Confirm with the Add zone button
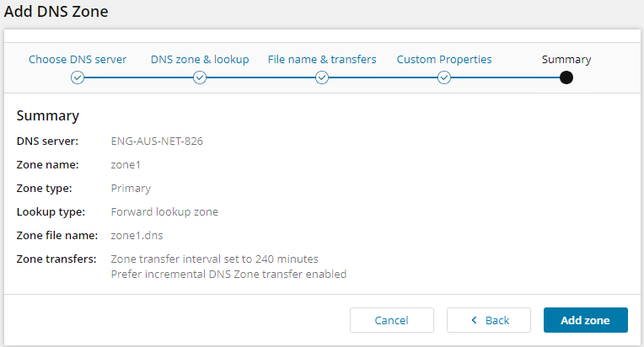Viewport: 644px width, 347px height. (x=586, y=320)
